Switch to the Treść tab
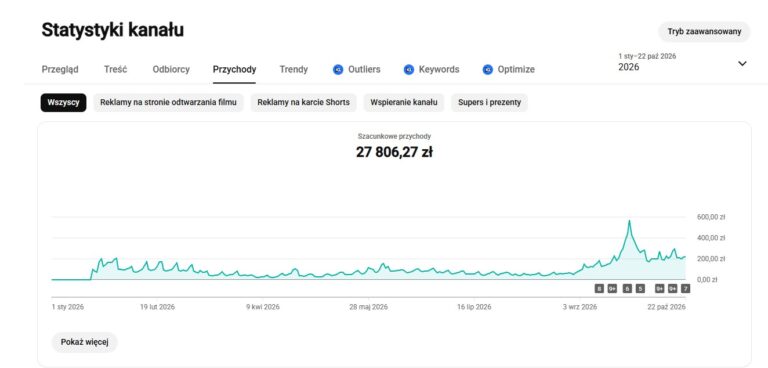 [115, 70]
